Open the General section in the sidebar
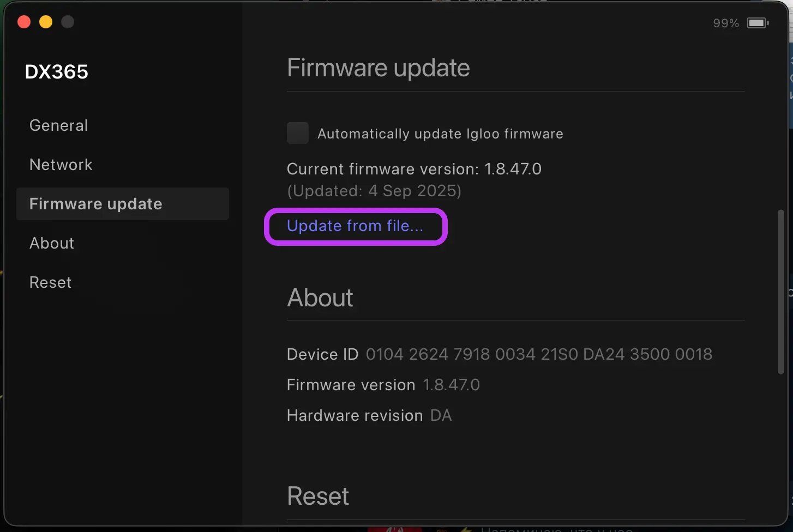This screenshot has height=532, width=793. [58, 125]
